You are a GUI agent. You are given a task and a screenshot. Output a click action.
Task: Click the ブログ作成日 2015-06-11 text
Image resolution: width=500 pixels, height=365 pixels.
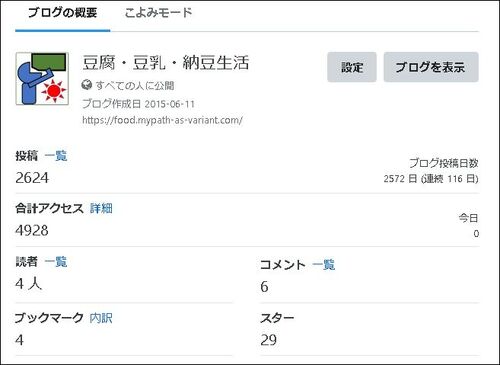pyautogui.click(x=138, y=104)
